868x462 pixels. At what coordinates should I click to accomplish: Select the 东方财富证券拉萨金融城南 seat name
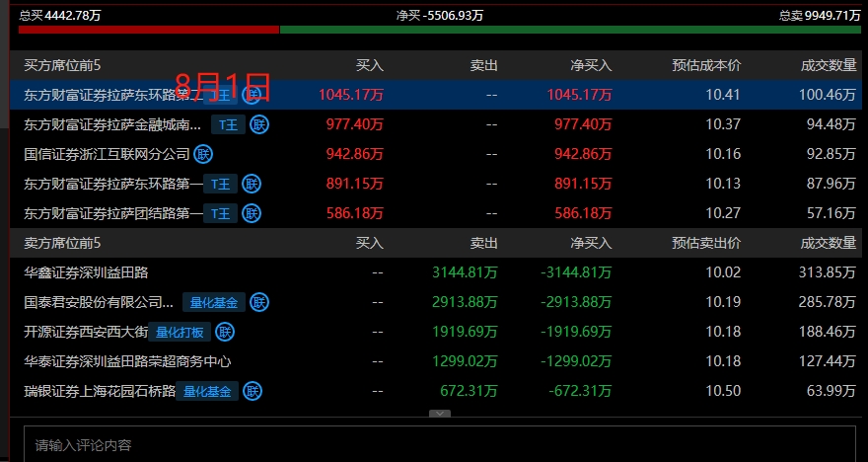click(112, 124)
